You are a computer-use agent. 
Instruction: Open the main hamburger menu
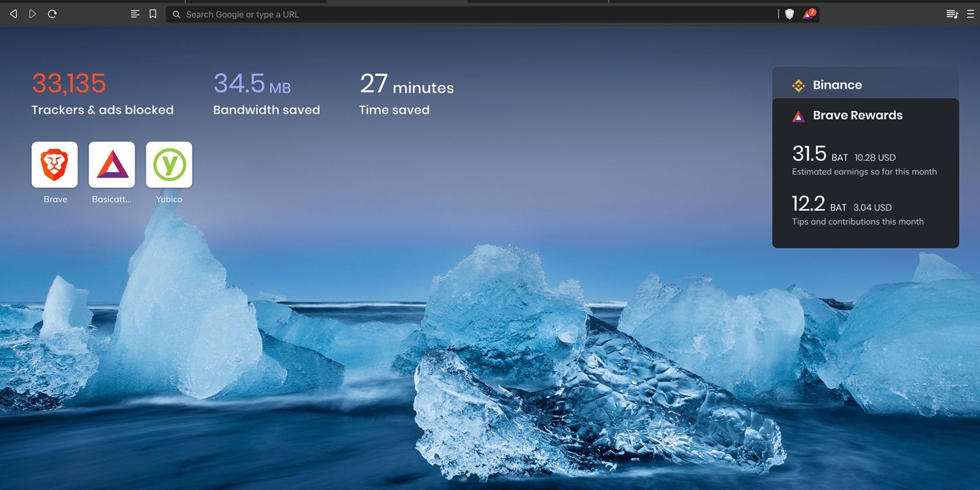[971, 14]
